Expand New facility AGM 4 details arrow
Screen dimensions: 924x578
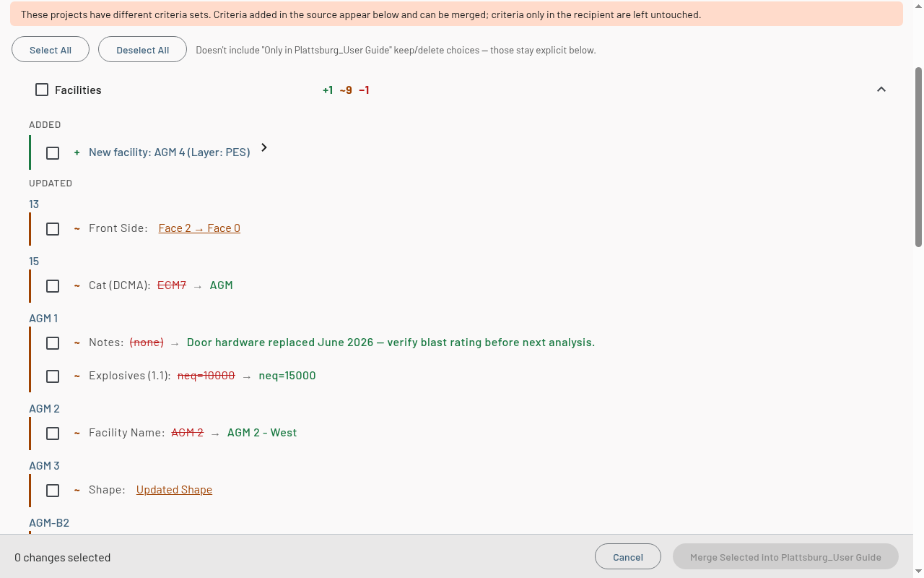(x=264, y=147)
